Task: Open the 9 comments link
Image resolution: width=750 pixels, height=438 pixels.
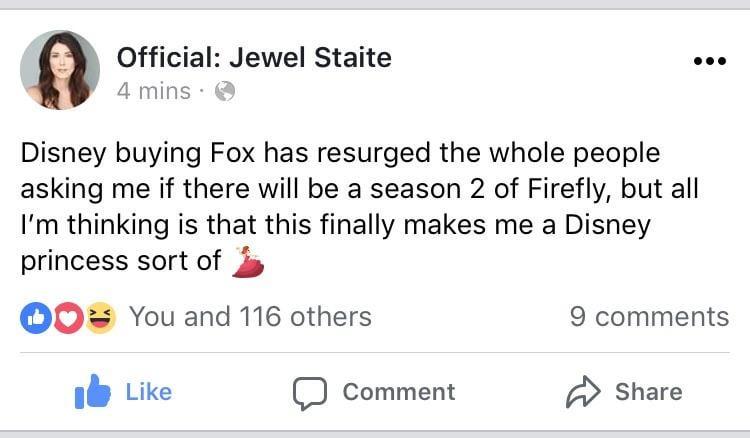Action: click(x=649, y=317)
